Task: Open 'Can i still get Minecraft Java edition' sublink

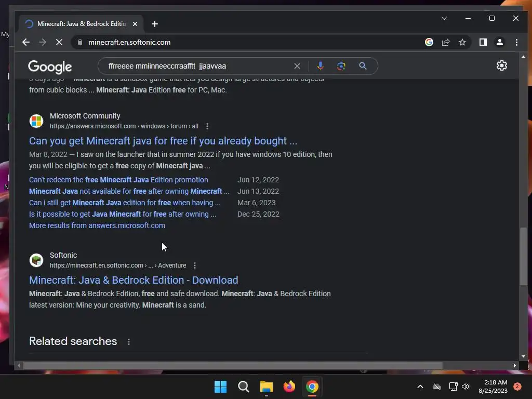Action: pos(125,203)
